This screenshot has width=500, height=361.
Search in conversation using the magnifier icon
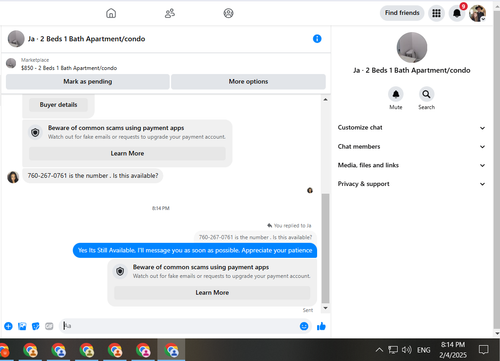[x=426, y=94]
